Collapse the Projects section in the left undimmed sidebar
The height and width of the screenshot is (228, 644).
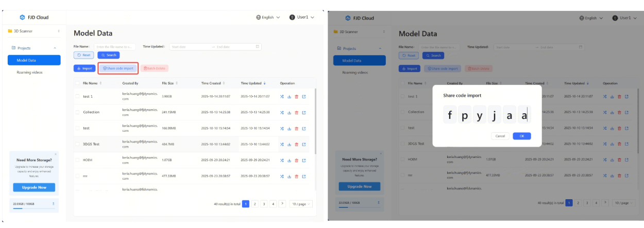[x=55, y=48]
